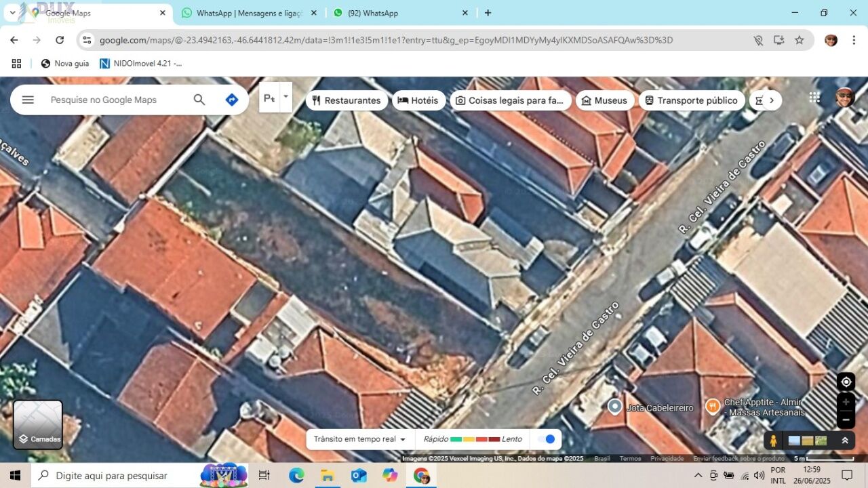The image size is (868, 488).
Task: Zoom in with the plus button
Action: click(x=846, y=402)
